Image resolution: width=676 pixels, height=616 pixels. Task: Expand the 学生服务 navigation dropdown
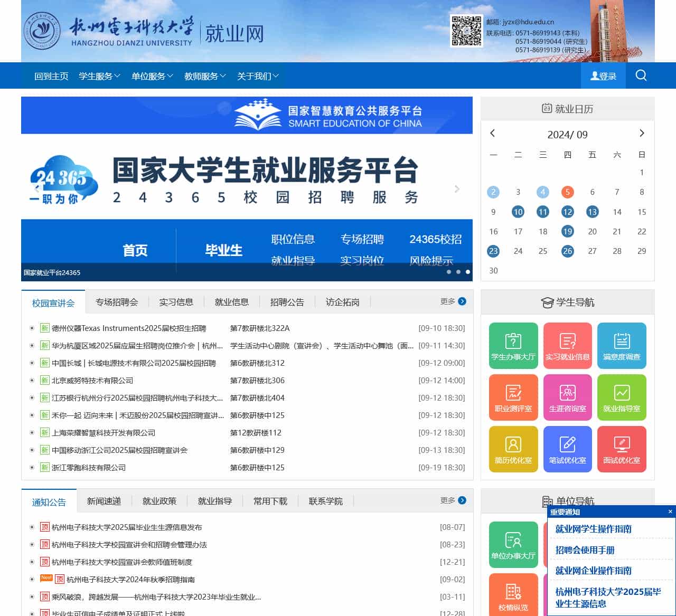coord(99,75)
